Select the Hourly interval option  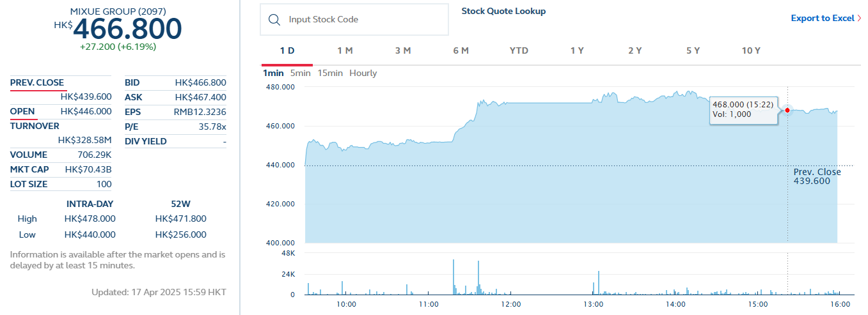(363, 73)
